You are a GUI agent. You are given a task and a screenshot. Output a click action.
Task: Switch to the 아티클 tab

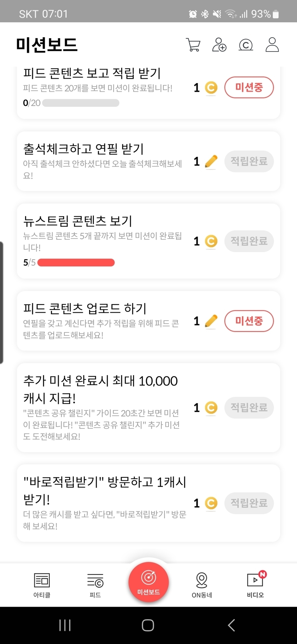pos(42,585)
